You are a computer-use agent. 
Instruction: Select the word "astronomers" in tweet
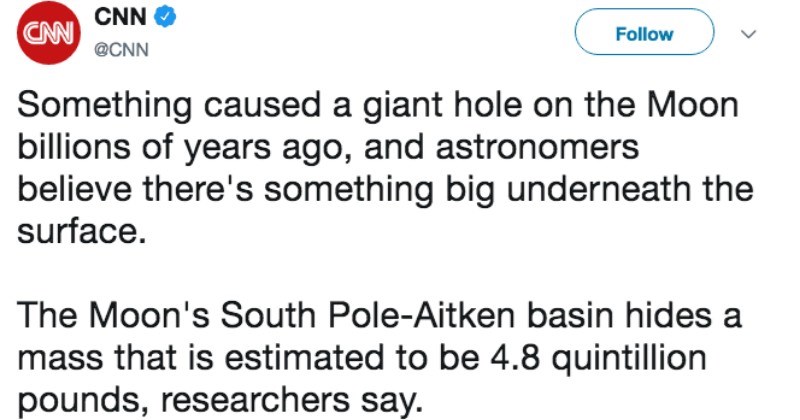click(537, 148)
